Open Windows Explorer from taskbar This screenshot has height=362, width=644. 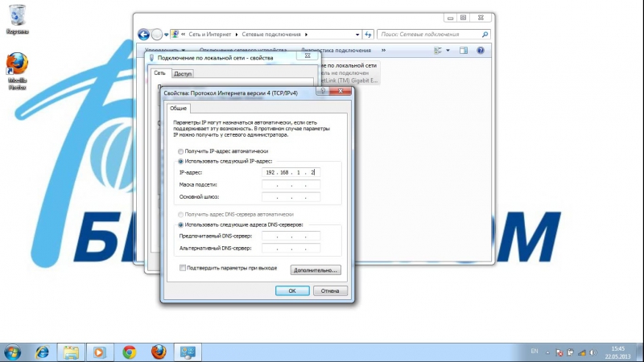coord(71,352)
